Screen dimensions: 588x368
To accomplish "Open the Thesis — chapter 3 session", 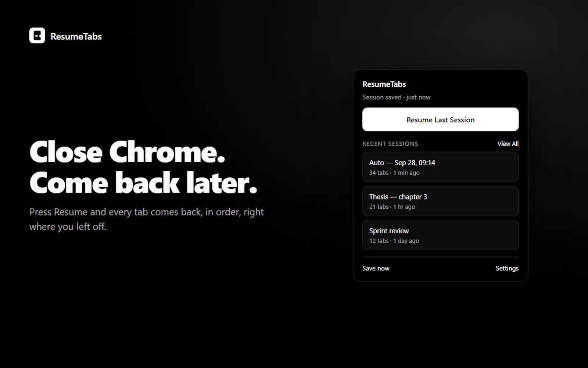I will point(440,201).
